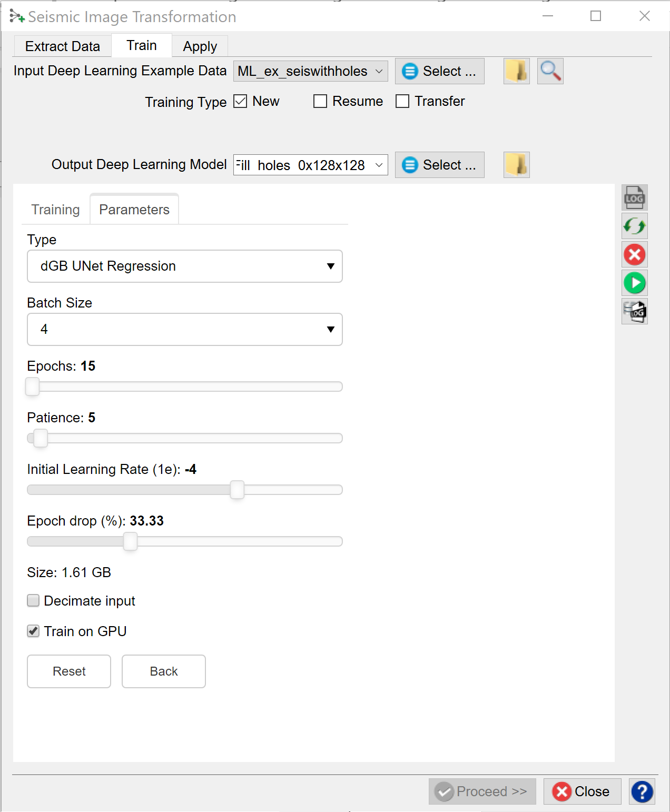Open the folder icon next to input example data

click(x=516, y=71)
